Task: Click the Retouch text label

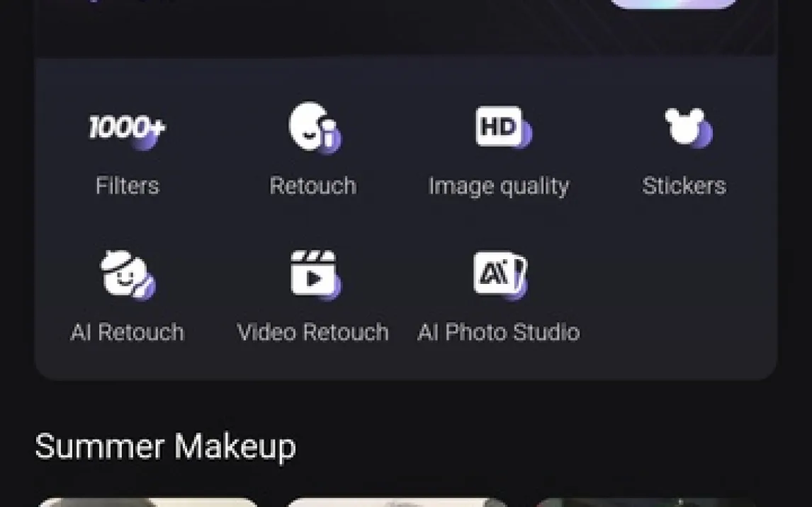Action: pyautogui.click(x=313, y=186)
